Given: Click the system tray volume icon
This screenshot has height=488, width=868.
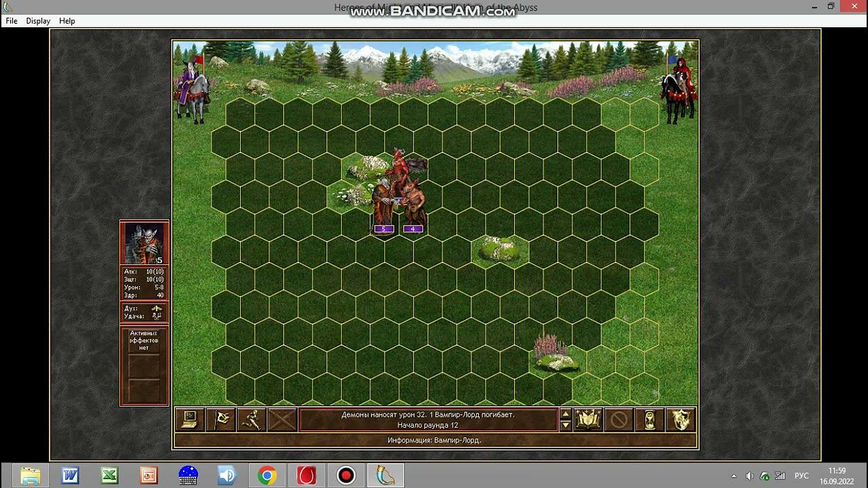Looking at the screenshot, I should [x=749, y=476].
